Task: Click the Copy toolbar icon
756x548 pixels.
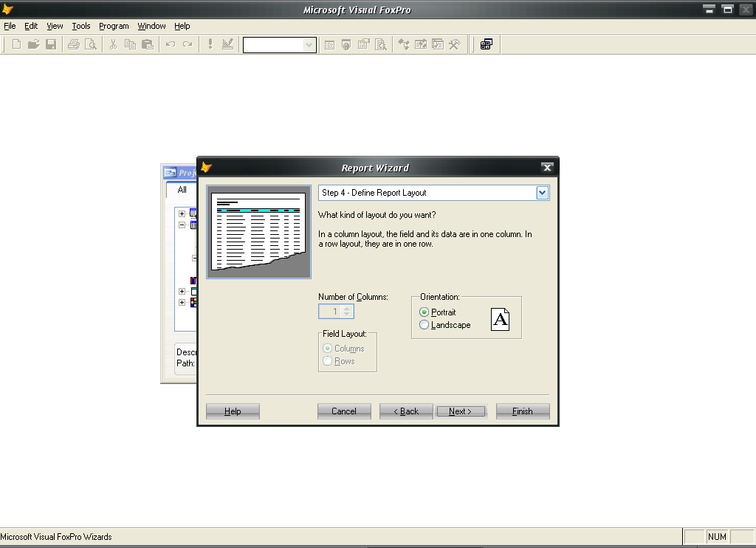Action: 130,45
